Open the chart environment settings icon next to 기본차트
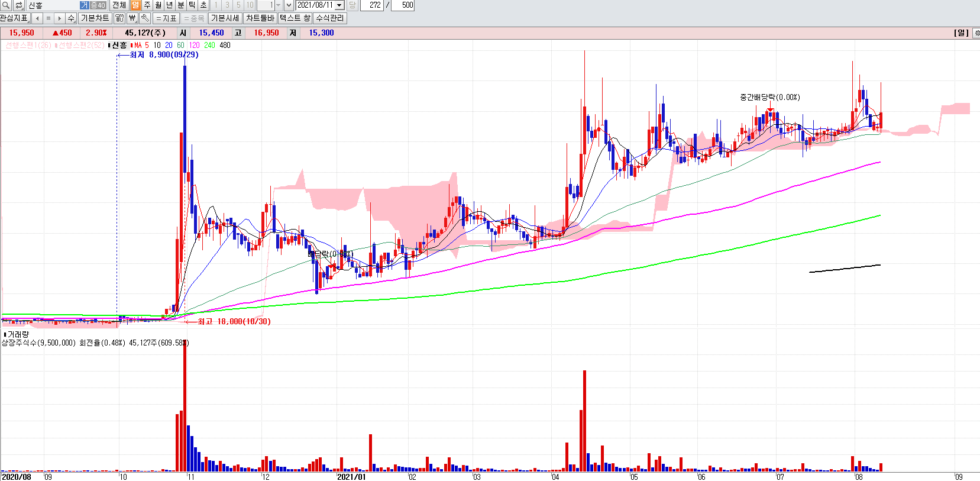This screenshot has height=481, width=980. coord(119,18)
